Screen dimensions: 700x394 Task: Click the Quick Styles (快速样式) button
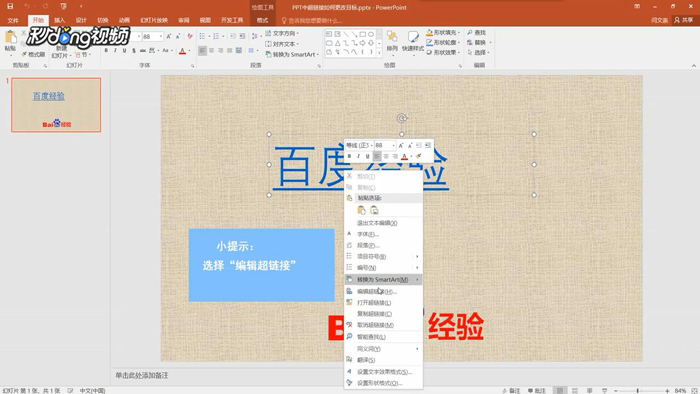412,42
